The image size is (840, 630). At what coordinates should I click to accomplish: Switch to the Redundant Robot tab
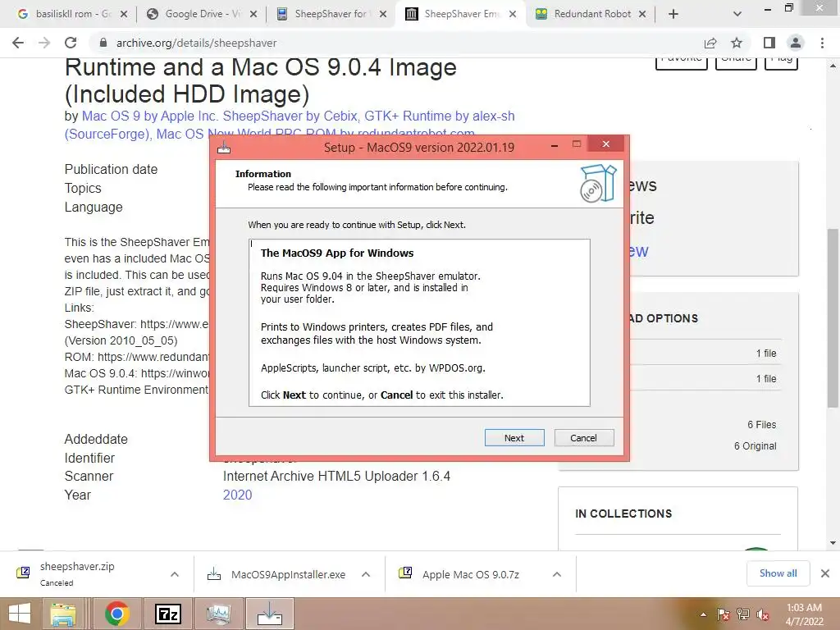pos(589,14)
